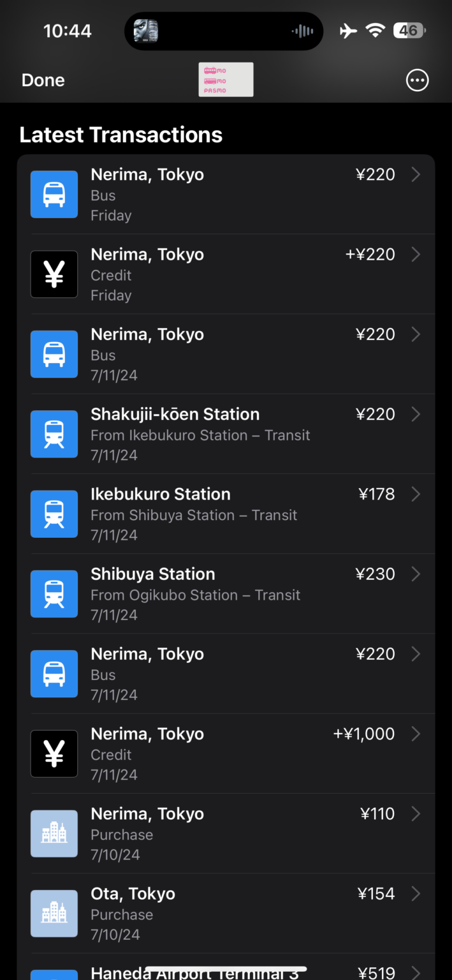452x980 pixels.
Task: Click the train icon for the Shibuya Station transit
Action: pos(54,593)
